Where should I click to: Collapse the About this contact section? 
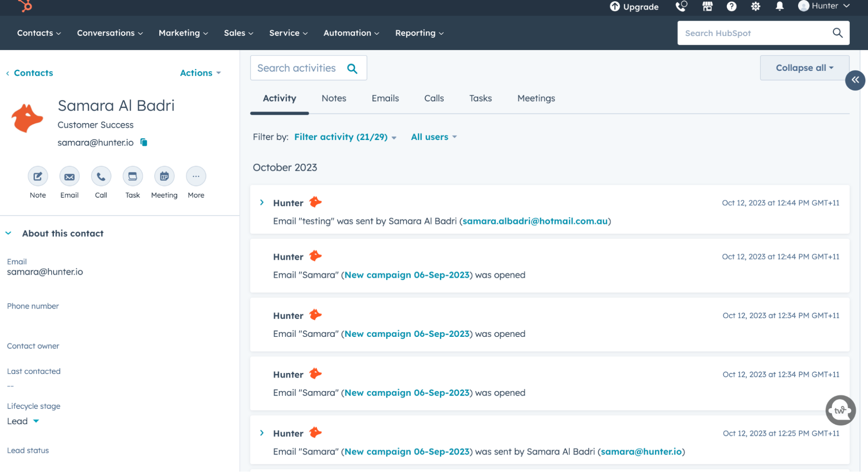coord(8,233)
